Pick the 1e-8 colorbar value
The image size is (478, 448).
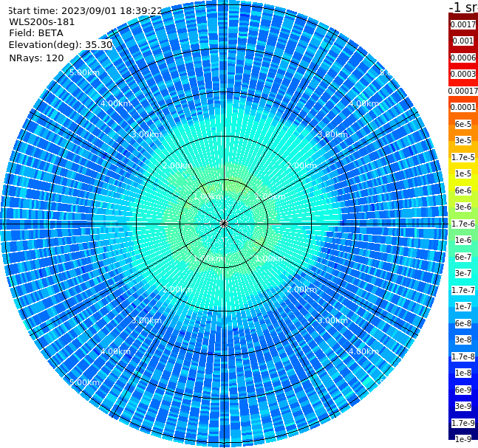point(463,373)
